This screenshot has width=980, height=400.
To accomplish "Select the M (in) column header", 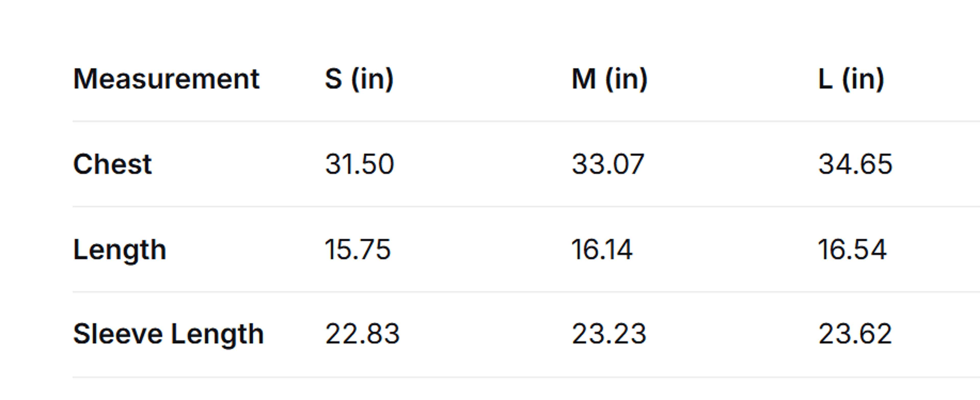I will point(609,79).
